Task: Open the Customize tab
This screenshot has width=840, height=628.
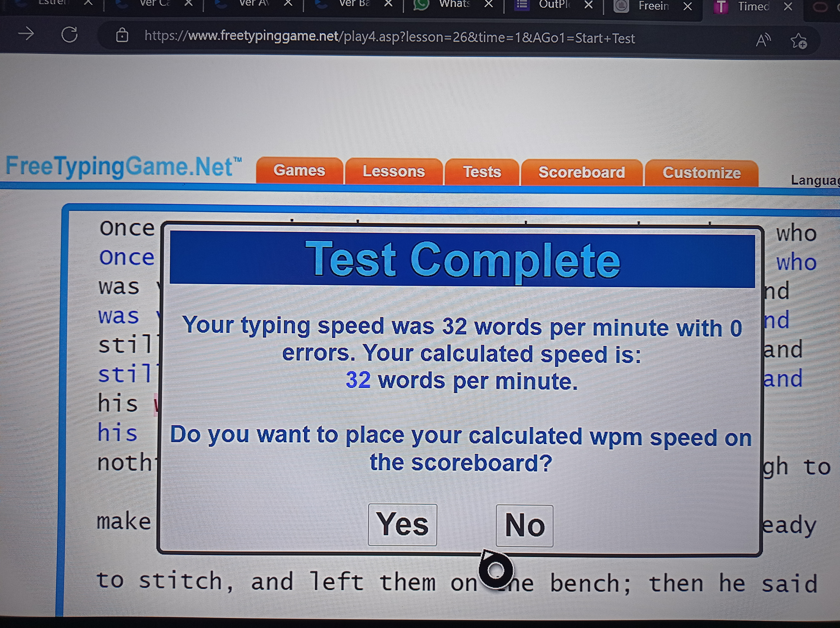Action: 701,173
